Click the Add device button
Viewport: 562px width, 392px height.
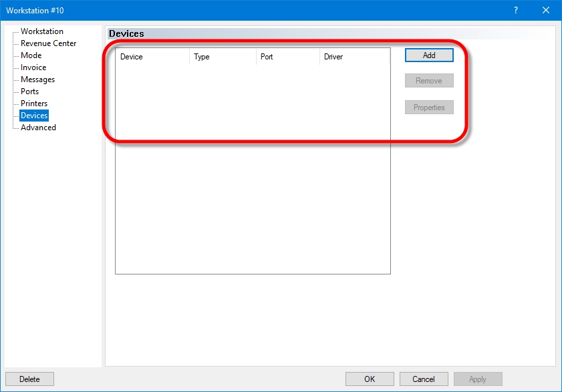click(429, 55)
